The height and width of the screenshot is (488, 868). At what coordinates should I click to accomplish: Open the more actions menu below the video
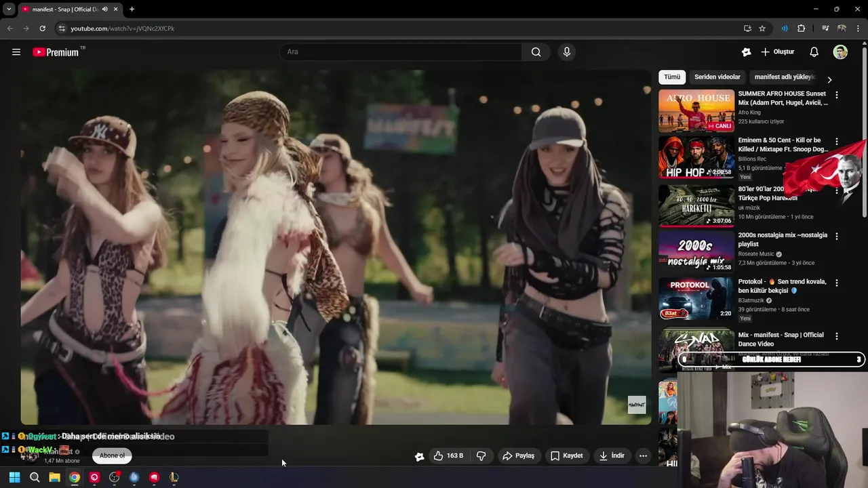point(643,455)
